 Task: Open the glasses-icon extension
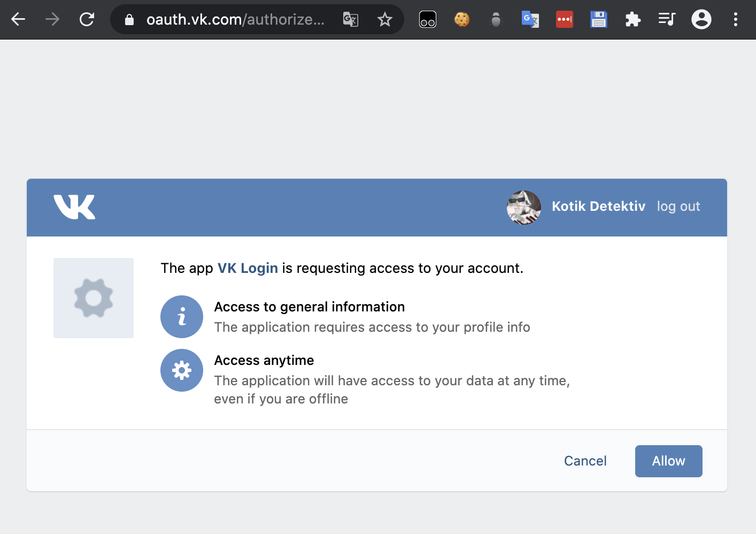(x=428, y=20)
